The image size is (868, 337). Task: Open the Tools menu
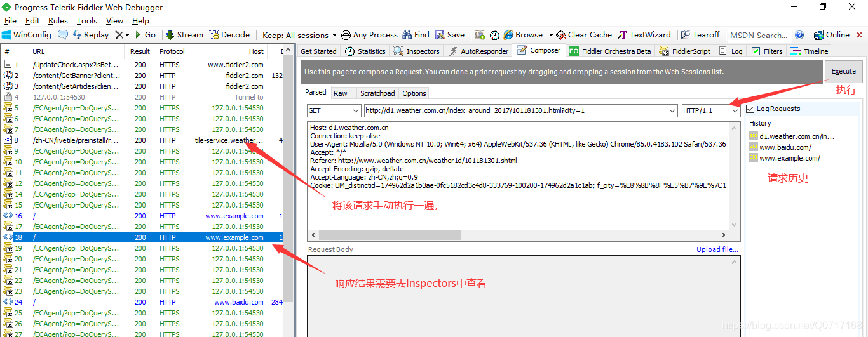(x=87, y=21)
